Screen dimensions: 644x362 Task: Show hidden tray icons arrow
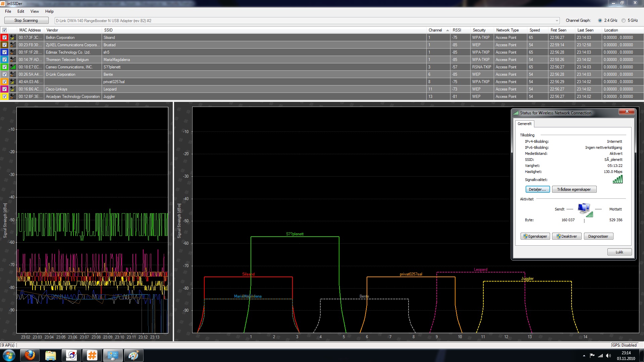pos(584,356)
